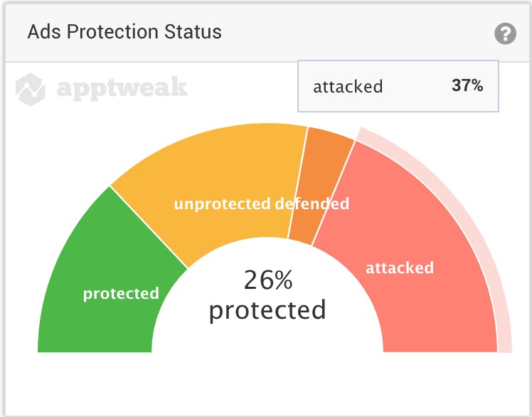Open the help question mark icon
532x417 pixels.
point(505,33)
